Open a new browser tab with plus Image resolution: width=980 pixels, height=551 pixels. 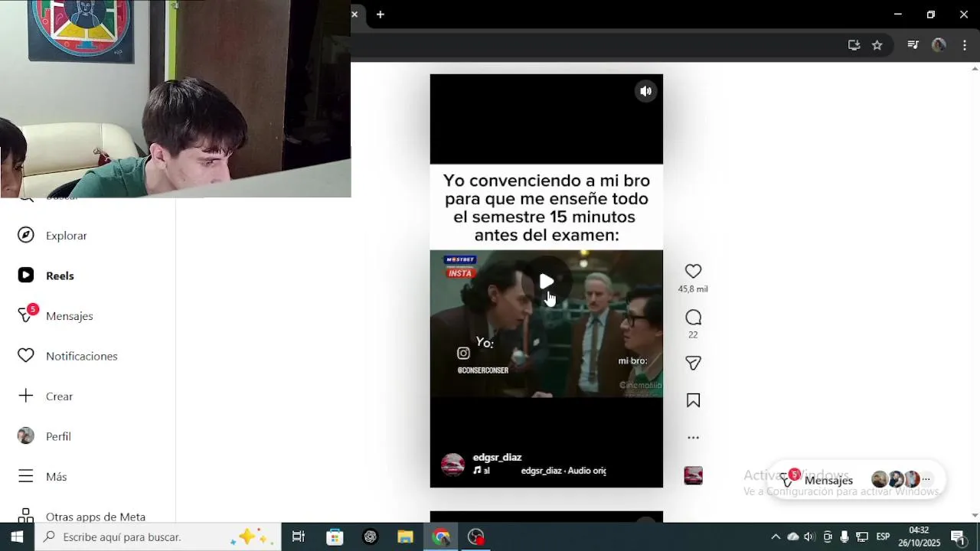[x=381, y=15]
